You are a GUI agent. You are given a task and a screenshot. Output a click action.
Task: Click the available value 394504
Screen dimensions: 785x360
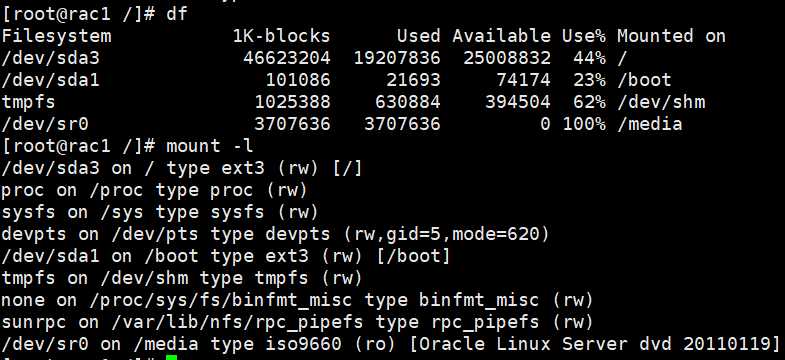pyautogui.click(x=518, y=102)
